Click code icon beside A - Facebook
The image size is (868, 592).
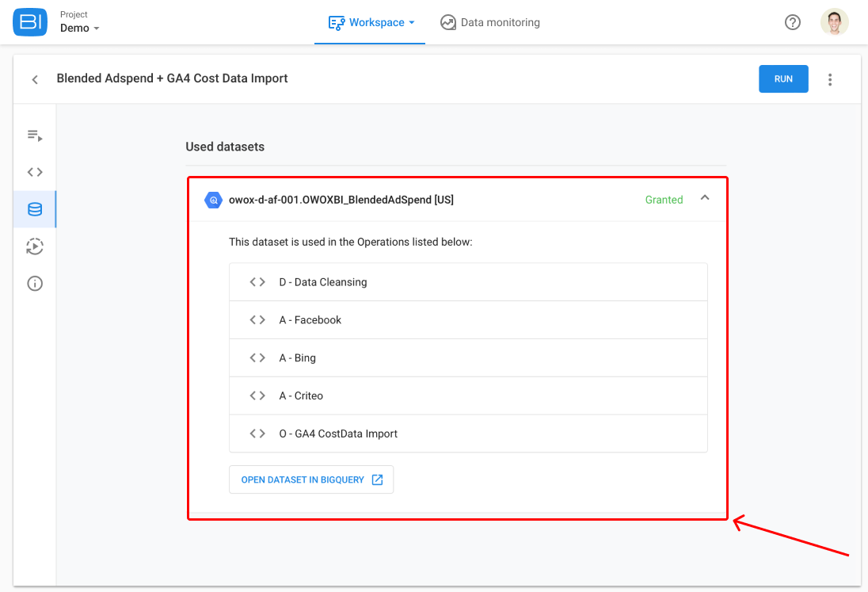coord(257,319)
